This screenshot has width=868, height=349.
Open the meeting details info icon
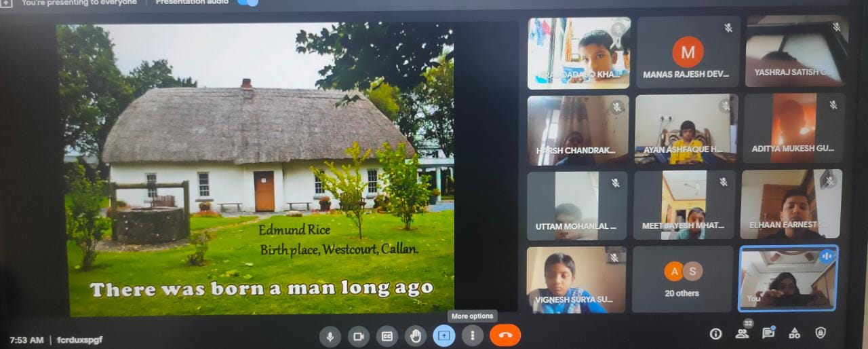pyautogui.click(x=715, y=333)
